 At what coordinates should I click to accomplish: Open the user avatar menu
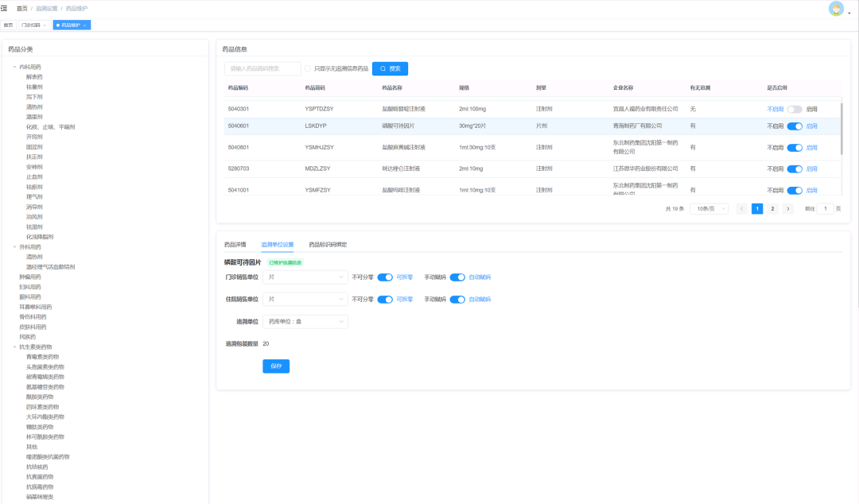coord(836,9)
